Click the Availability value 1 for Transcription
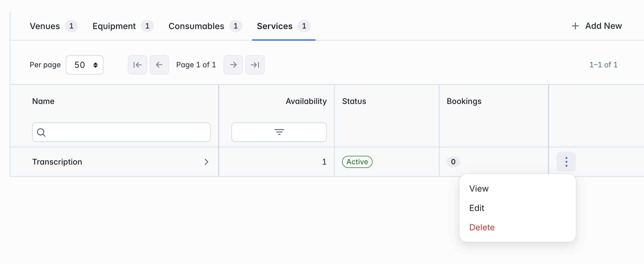644x264 pixels. tap(324, 162)
